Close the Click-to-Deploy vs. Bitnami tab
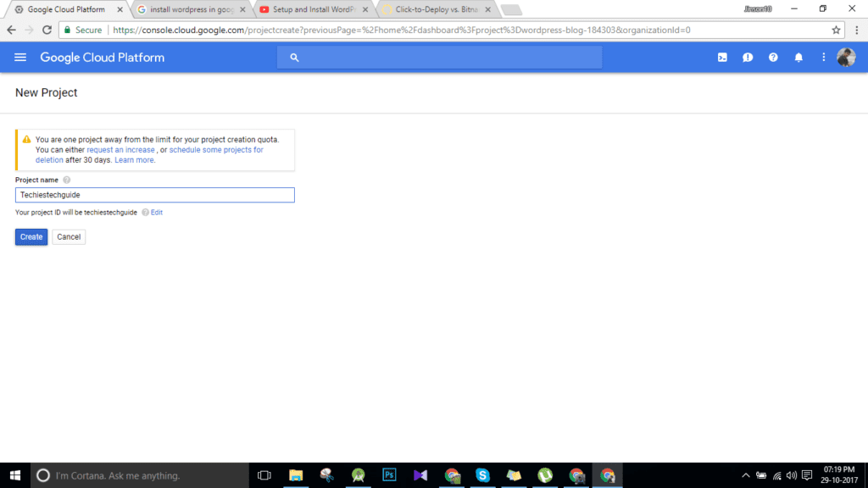 tap(487, 9)
